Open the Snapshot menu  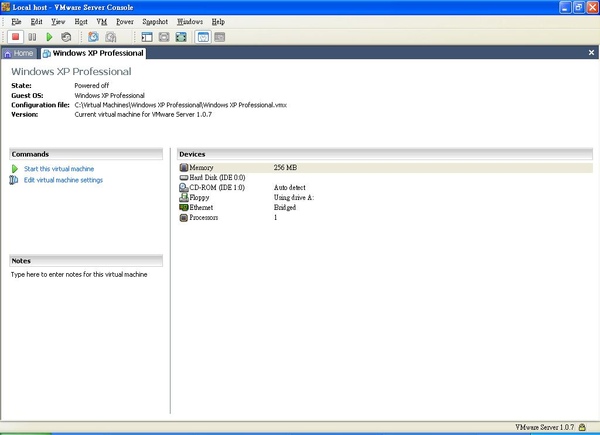pyautogui.click(x=155, y=22)
